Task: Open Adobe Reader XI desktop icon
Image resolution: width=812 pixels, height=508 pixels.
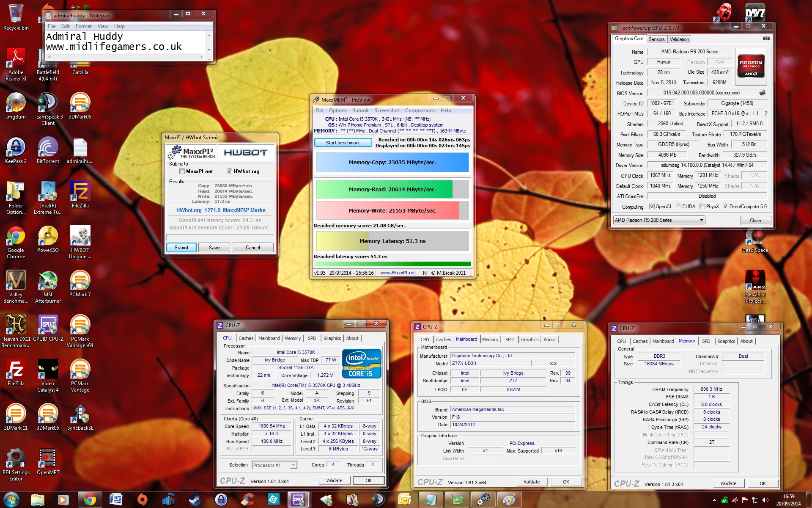Action: click(16, 64)
